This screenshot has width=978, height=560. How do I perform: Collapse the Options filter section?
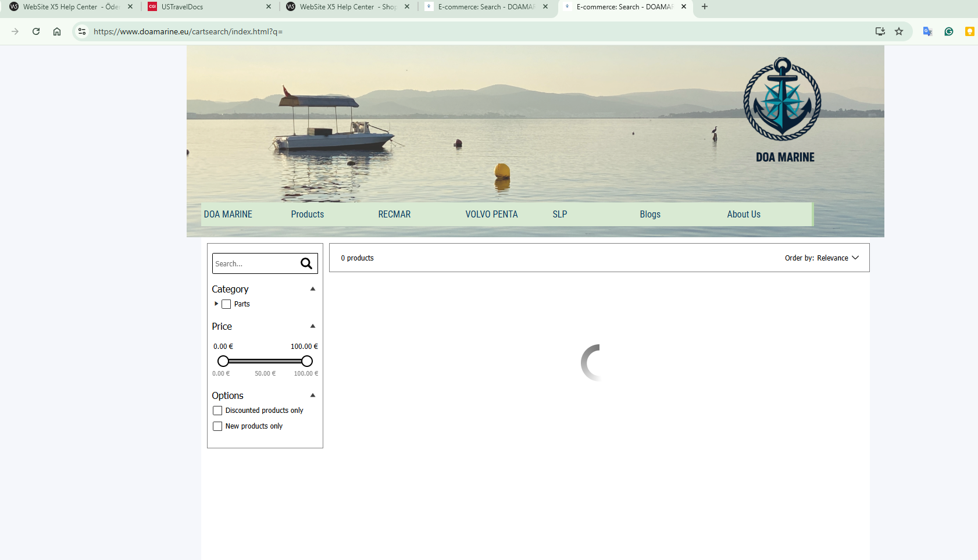pyautogui.click(x=313, y=395)
